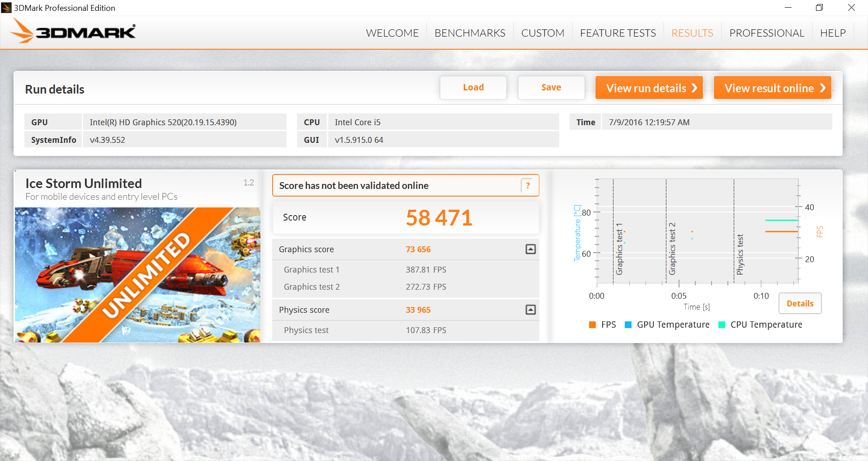Click the benchmark version number 1.2
This screenshot has width=868, height=461.
tap(249, 183)
